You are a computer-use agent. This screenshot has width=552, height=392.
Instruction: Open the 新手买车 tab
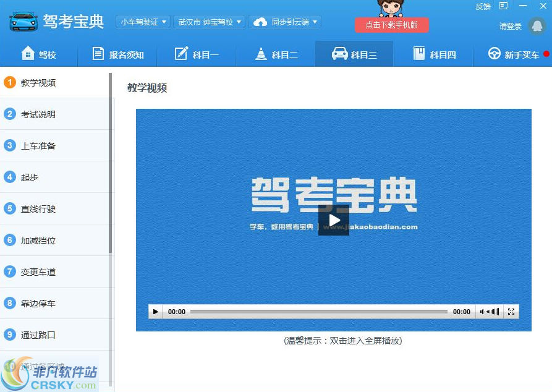513,54
